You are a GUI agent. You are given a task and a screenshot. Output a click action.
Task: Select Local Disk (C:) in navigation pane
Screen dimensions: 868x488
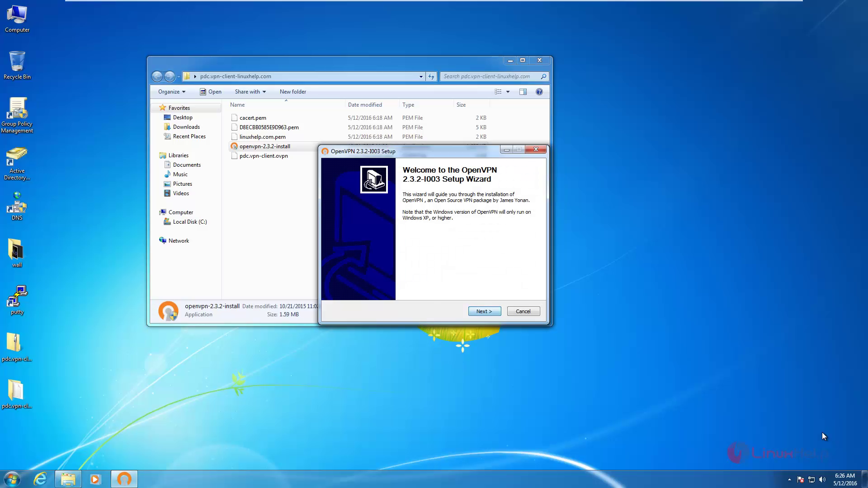click(190, 222)
